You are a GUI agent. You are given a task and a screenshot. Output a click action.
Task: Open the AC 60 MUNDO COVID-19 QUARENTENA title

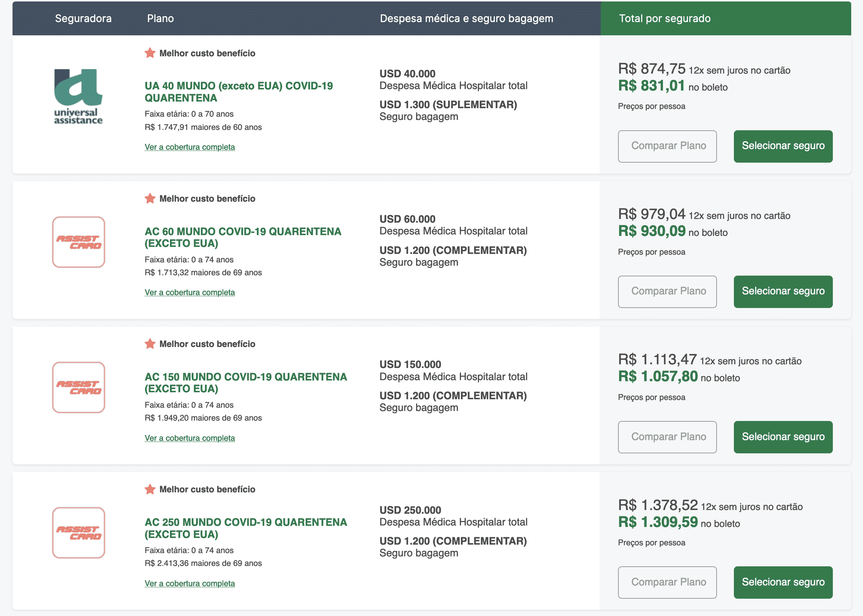(243, 237)
